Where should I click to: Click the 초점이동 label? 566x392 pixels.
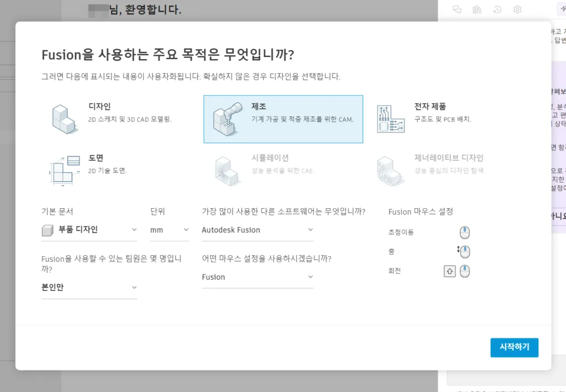(x=401, y=232)
